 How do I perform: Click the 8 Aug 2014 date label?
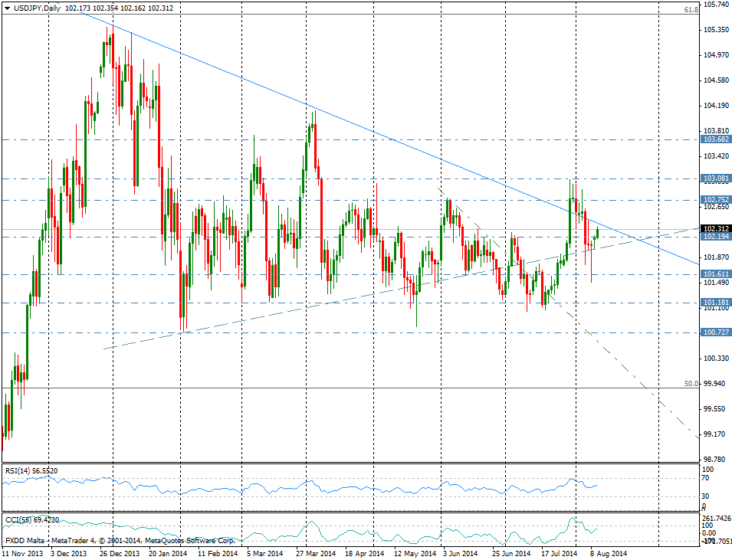point(609,552)
